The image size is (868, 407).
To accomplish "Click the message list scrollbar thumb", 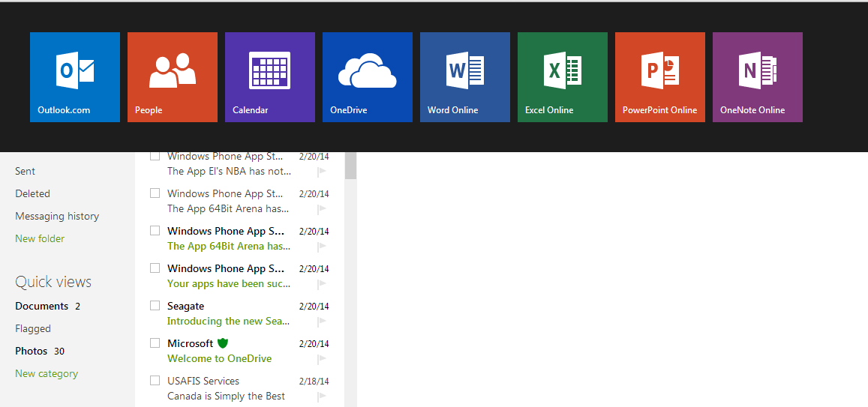I will point(350,166).
